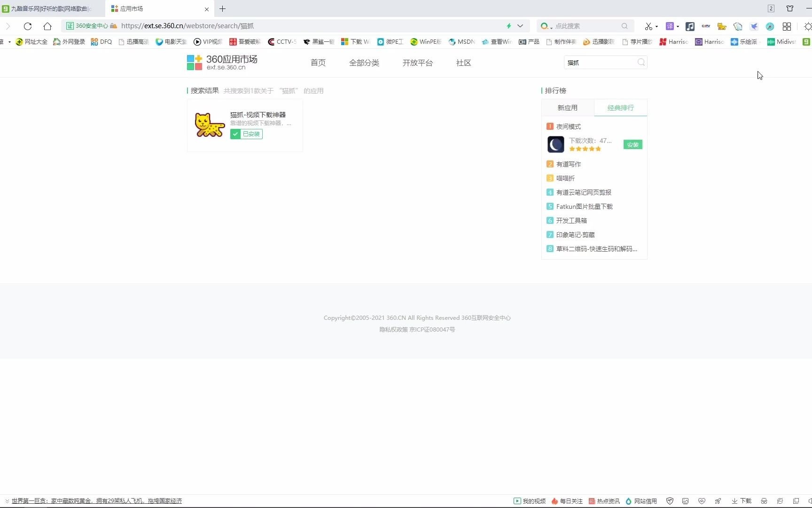The width and height of the screenshot is (812, 508).
Task: Open the skin shirt icon in title bar
Action: point(790,8)
